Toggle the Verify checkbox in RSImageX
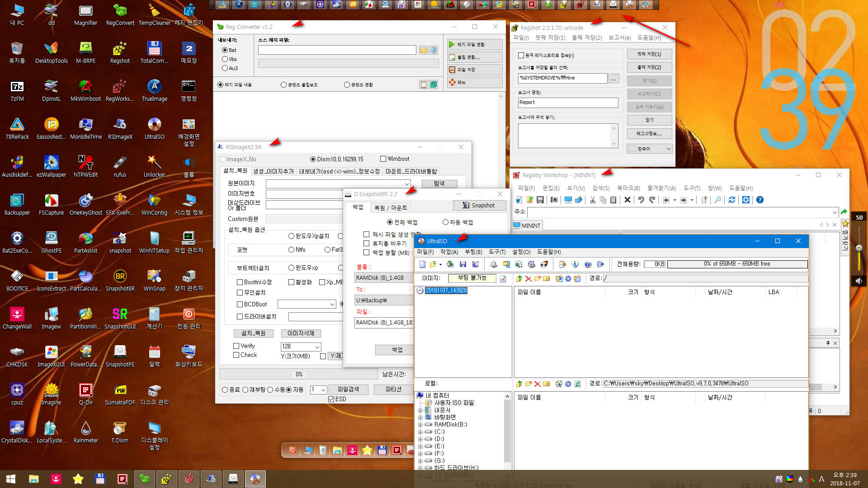 click(236, 346)
